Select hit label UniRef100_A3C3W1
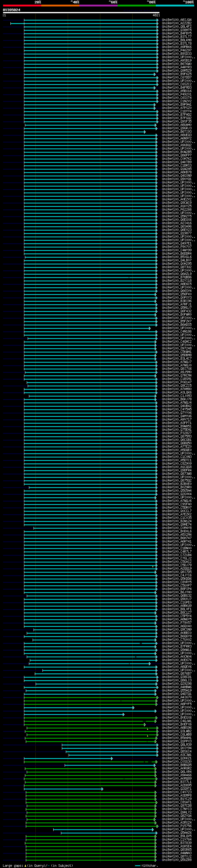197x868 pixels. click(177, 755)
